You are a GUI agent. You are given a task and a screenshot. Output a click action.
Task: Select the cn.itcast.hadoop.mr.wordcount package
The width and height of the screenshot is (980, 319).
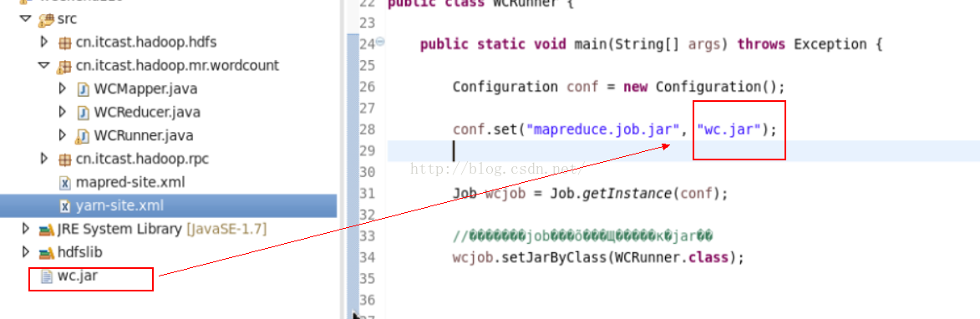pos(177,65)
